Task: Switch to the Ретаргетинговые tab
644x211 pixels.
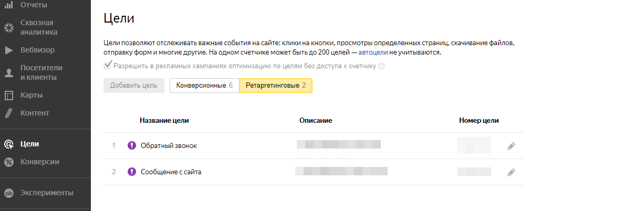Action: (276, 86)
